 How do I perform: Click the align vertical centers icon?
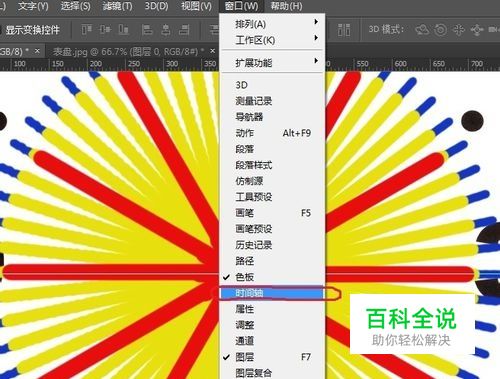coord(105,30)
